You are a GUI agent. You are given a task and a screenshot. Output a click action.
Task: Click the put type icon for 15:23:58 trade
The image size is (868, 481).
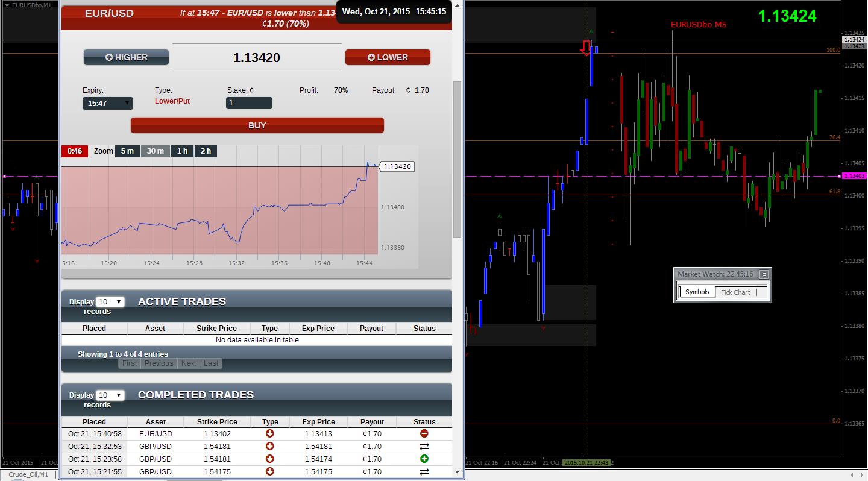coord(270,459)
